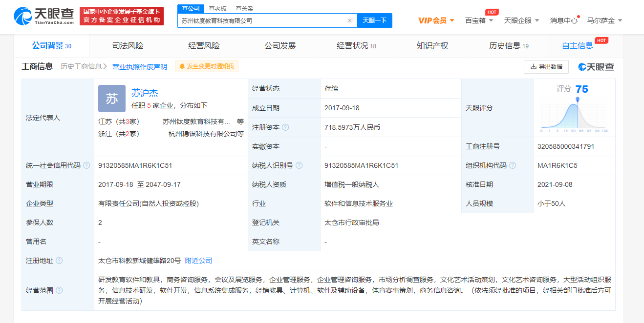This screenshot has width=644, height=323.
Task: Open help icon next to 组织机构代码
Action: click(513, 165)
